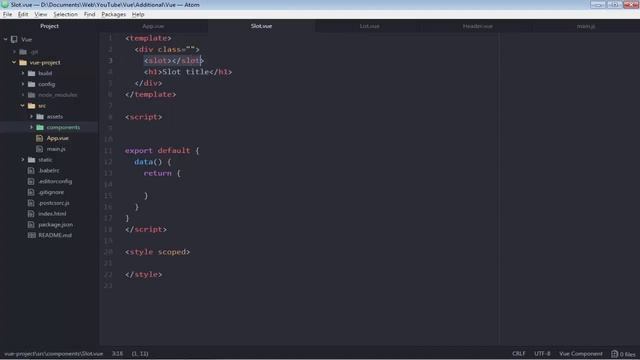The height and width of the screenshot is (360, 640).
Task: Click the node_modules folder icon
Action: [x=31, y=95]
